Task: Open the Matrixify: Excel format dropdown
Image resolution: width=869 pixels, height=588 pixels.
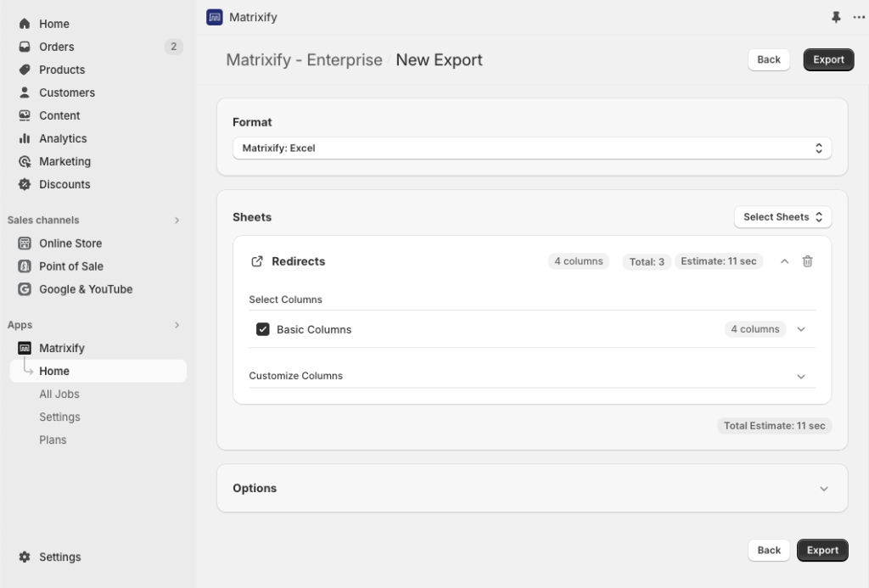Action: tap(531, 148)
